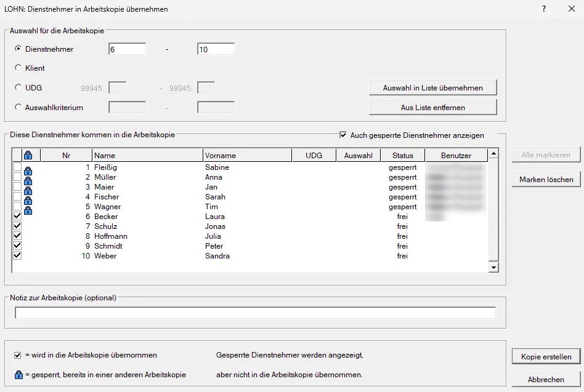
Task: Click the Status column header
Action: 403,156
